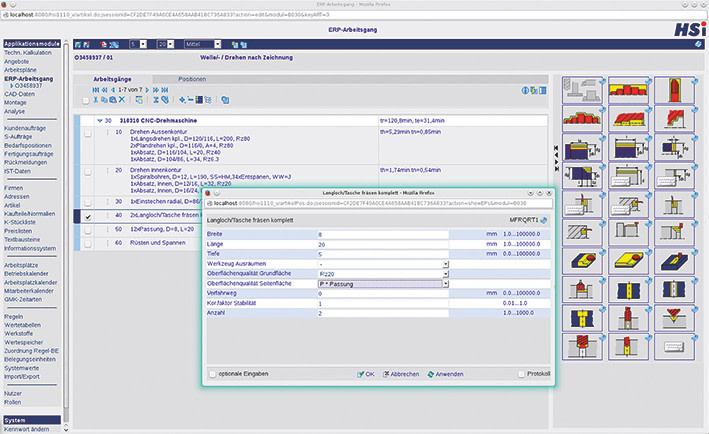
Task: Click OK button in Langloch/Tasche dialog
Action: point(366,374)
